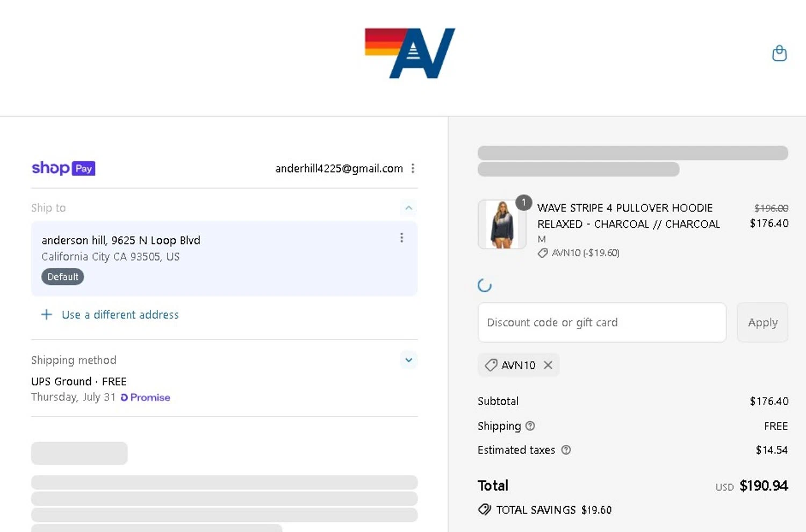The height and width of the screenshot is (532, 806).
Task: Select the email anderhill4225@gmail.com
Action: 339,168
